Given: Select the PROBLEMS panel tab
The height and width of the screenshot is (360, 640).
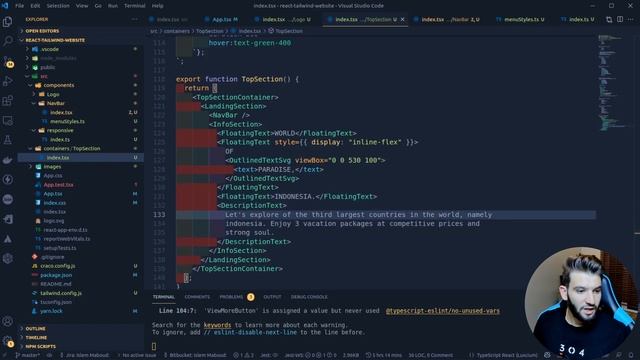Looking at the screenshot, I should pyautogui.click(x=231, y=297).
